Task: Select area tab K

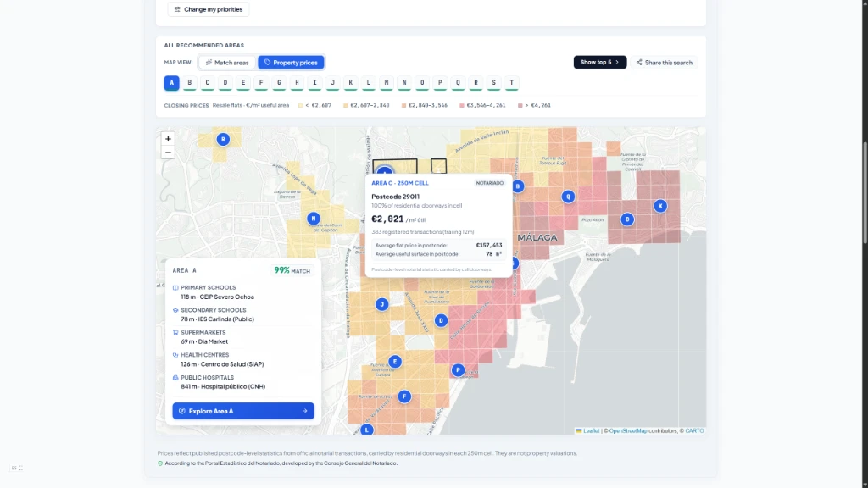Action: (x=350, y=83)
